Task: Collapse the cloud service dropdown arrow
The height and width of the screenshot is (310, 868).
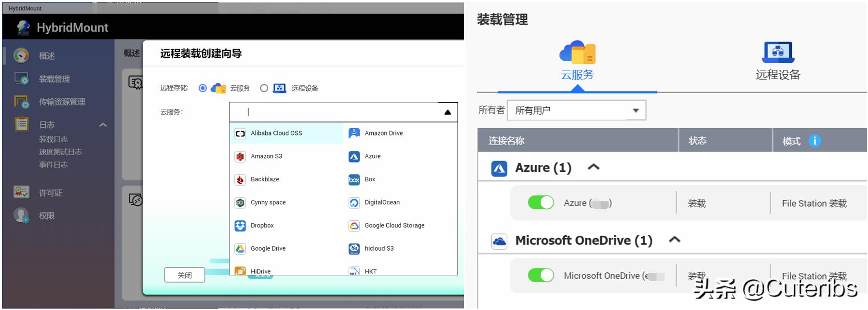Action: 448,112
